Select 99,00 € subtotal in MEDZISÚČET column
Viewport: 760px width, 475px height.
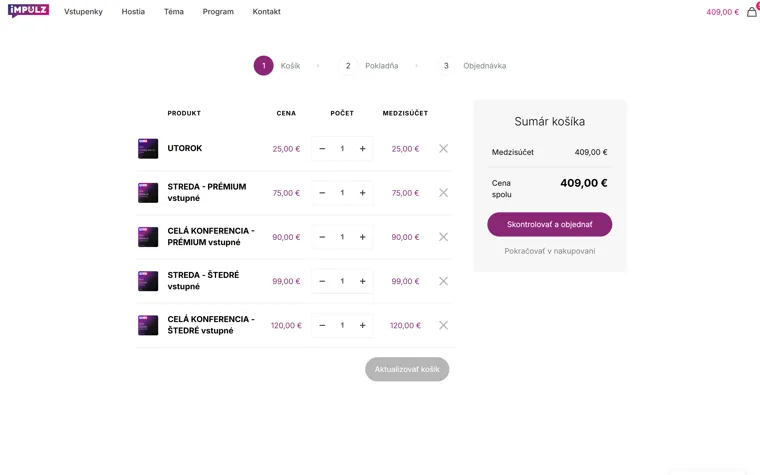point(405,281)
